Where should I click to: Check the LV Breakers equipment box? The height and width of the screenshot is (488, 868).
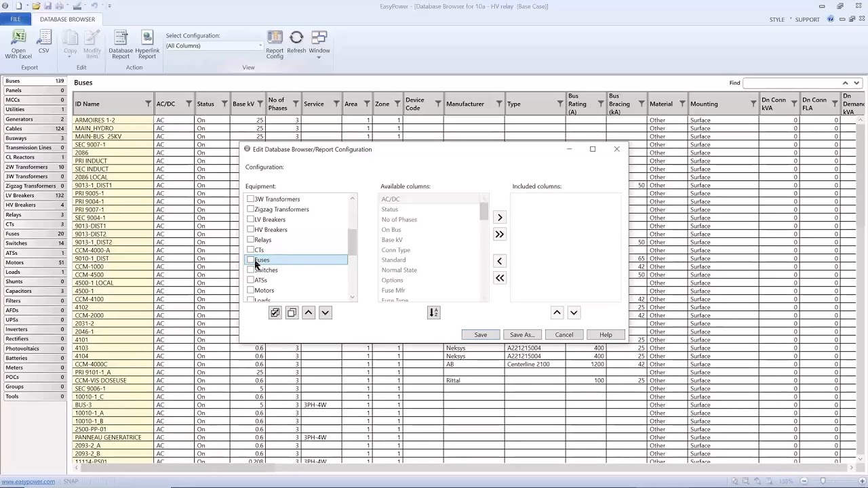(250, 219)
